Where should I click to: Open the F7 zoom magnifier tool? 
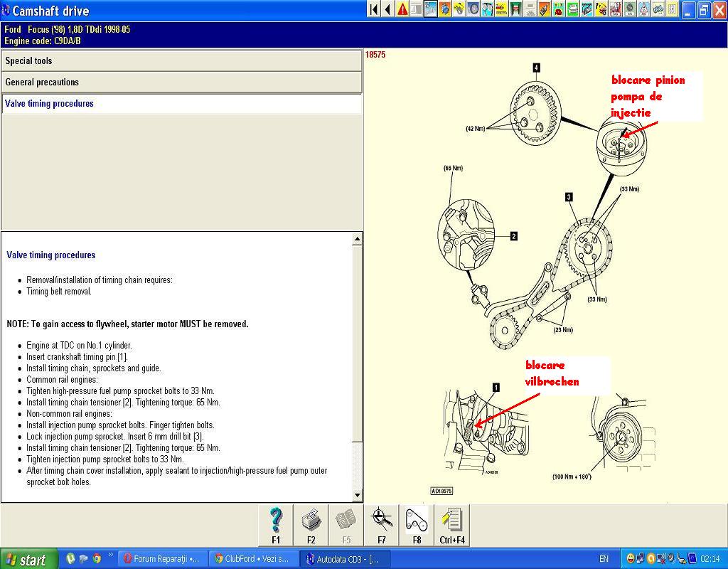coord(382,524)
